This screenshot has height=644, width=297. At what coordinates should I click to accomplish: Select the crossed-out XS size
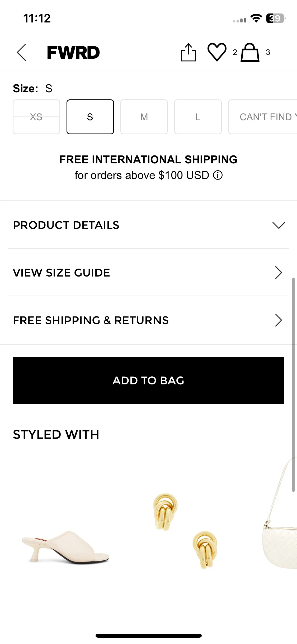[x=36, y=117]
